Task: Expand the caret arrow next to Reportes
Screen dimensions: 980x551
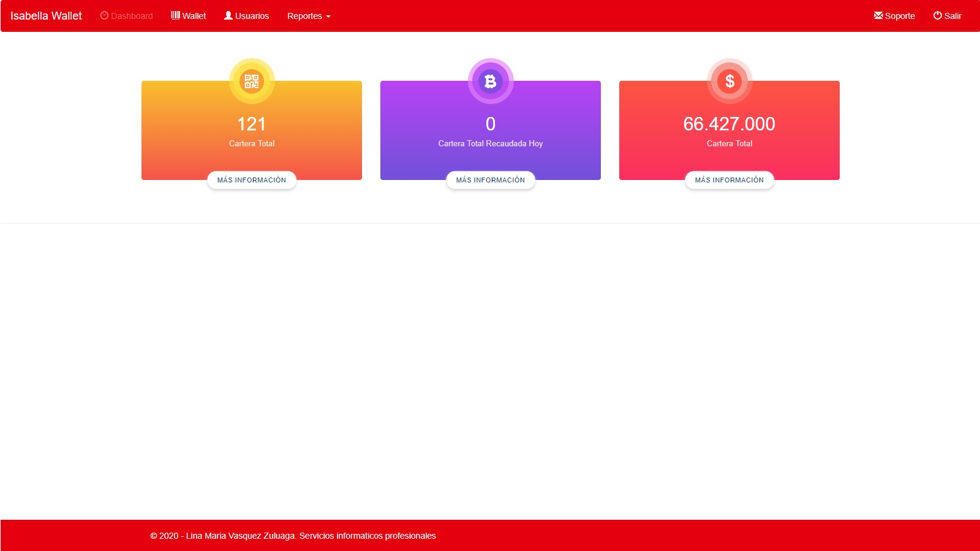Action: (328, 17)
